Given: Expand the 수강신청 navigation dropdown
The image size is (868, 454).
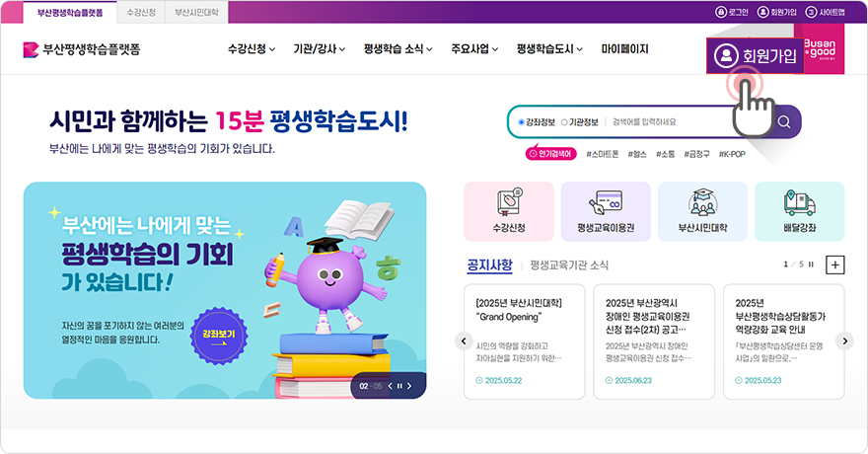Looking at the screenshot, I should pyautogui.click(x=252, y=49).
